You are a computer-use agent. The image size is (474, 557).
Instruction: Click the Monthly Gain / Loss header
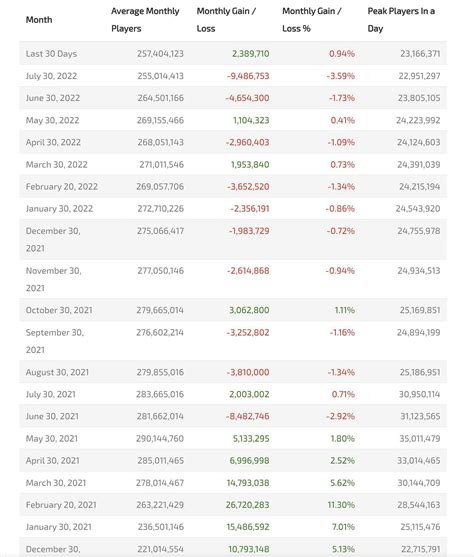click(226, 20)
